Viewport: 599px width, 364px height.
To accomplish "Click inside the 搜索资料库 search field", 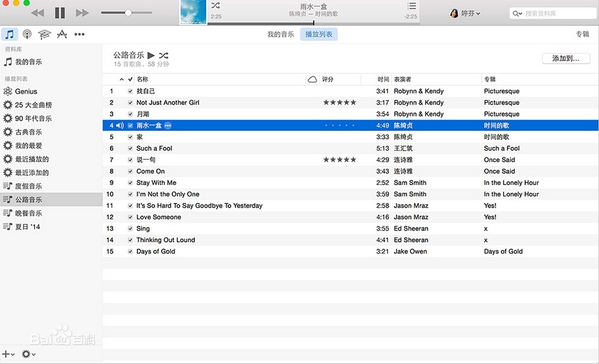I will click(x=553, y=12).
